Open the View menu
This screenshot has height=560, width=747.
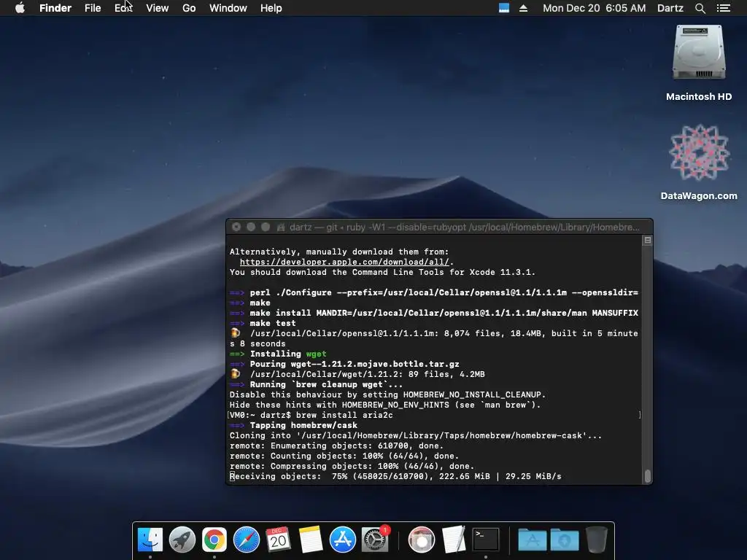coord(158,8)
